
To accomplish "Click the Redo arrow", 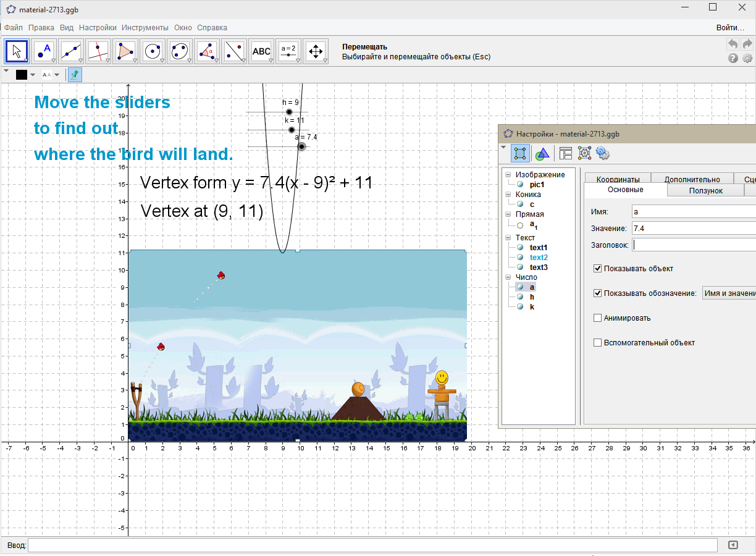I will [x=747, y=44].
